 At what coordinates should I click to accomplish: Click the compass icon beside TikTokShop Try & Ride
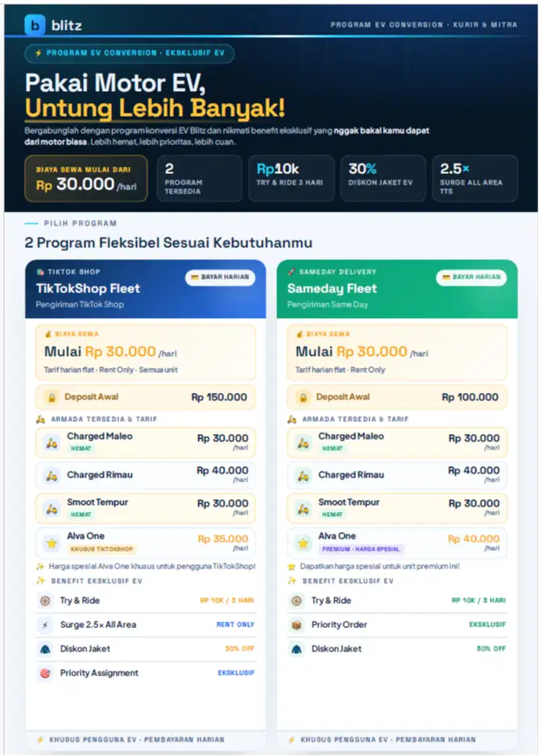[x=45, y=601]
